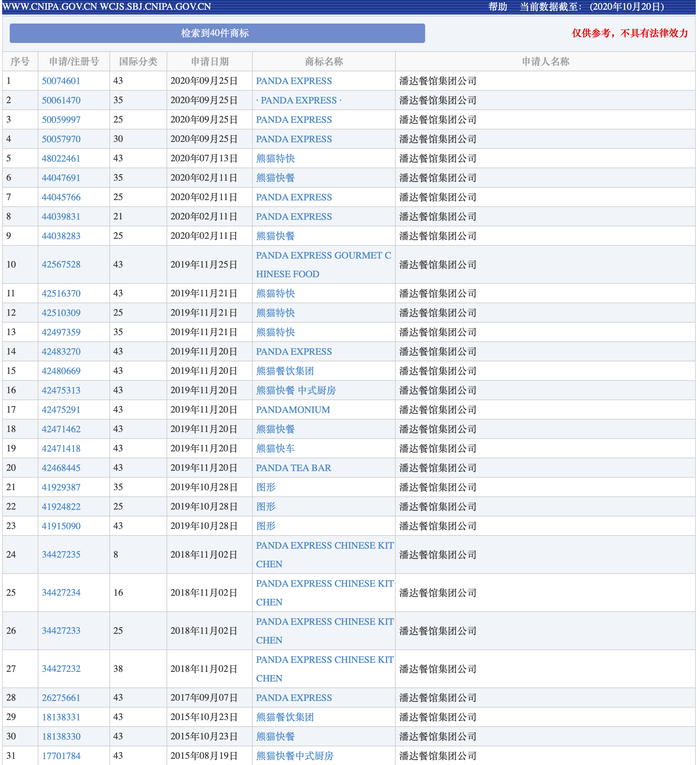
Task: Open application number 34427233
Action: pos(61,631)
